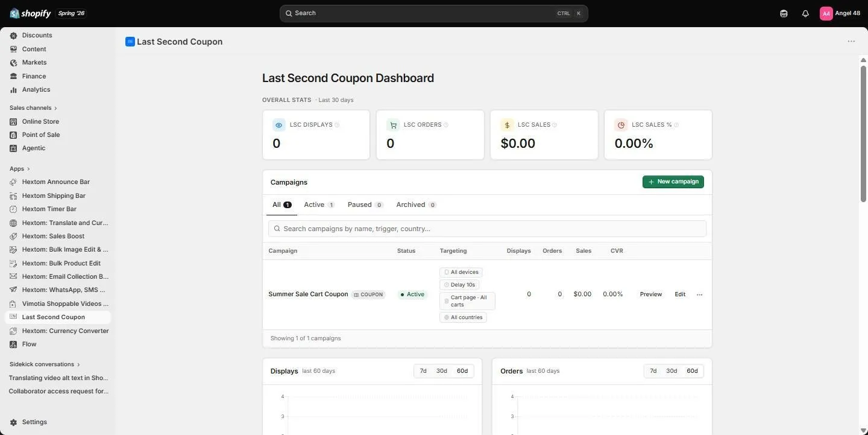Screen dimensions: 868x435
Task: Sort by Displays column header
Action: click(518, 251)
